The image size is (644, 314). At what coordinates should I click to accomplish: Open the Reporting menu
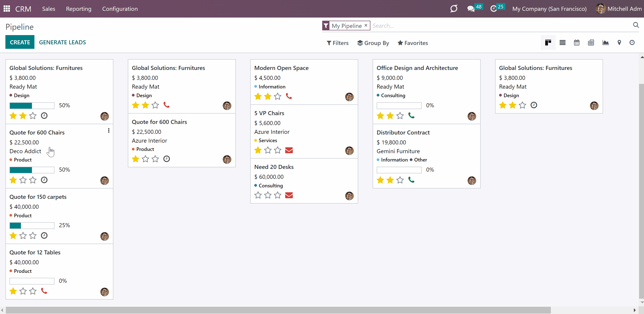[79, 9]
